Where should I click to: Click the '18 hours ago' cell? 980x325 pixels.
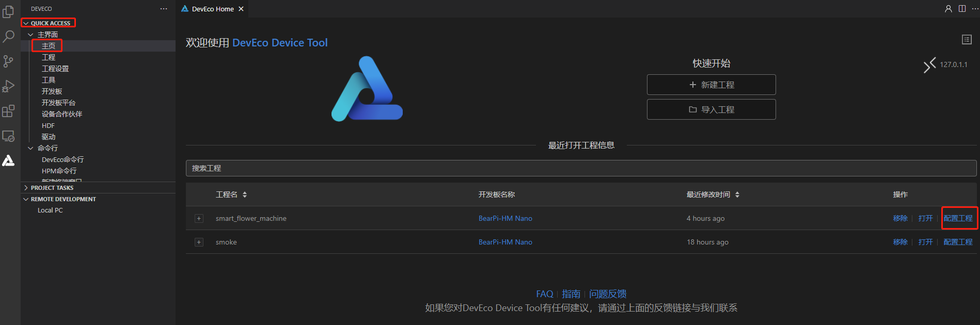[707, 242]
